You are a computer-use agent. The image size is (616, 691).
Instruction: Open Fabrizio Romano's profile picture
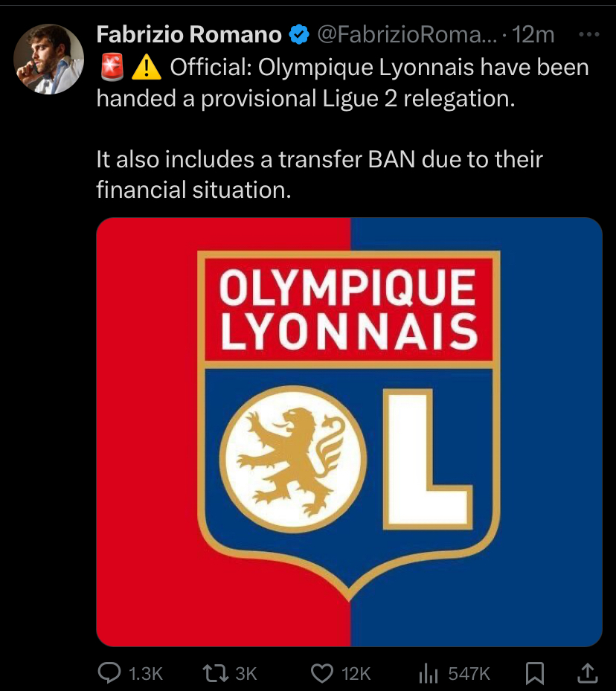48,59
